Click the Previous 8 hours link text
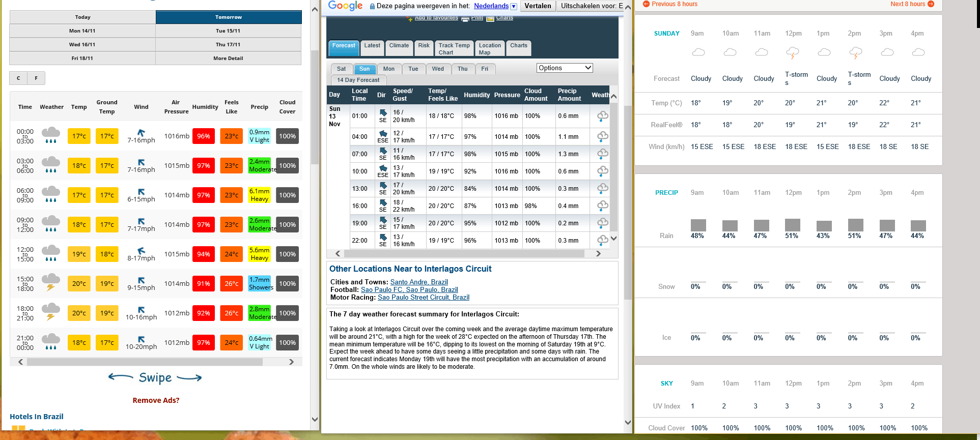 (x=675, y=4)
